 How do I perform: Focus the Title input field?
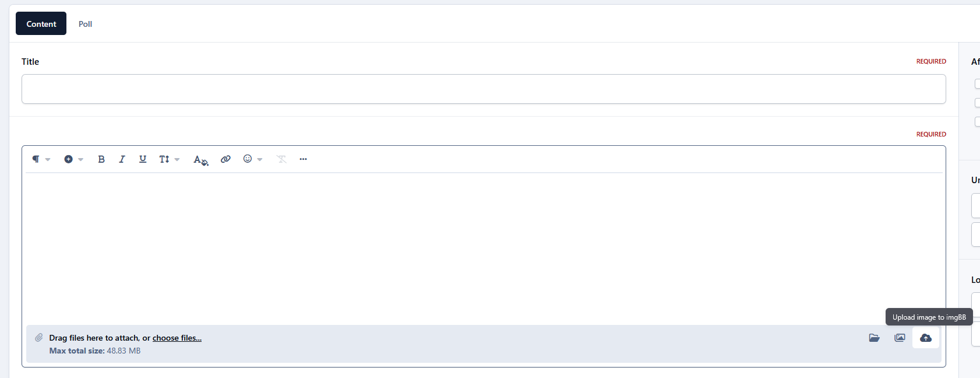coord(484,89)
